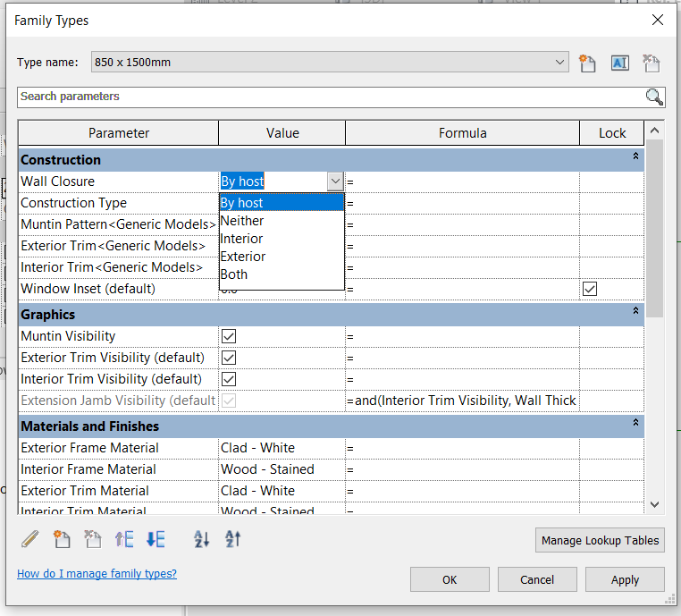681x616 pixels.
Task: Click the Delete Parameter icon in bottom toolbar
Action: click(x=93, y=539)
